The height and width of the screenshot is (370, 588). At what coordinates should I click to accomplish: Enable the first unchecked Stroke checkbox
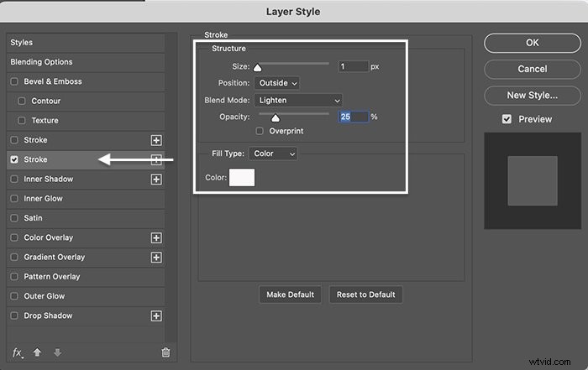tap(14, 139)
